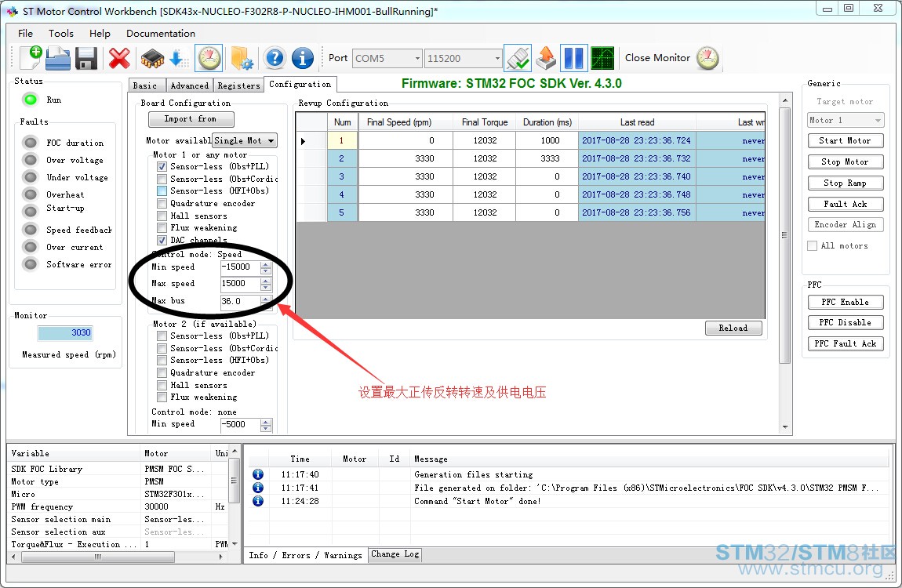Screen dimensions: 902x588
Task: Open the File menu
Action: (x=25, y=34)
